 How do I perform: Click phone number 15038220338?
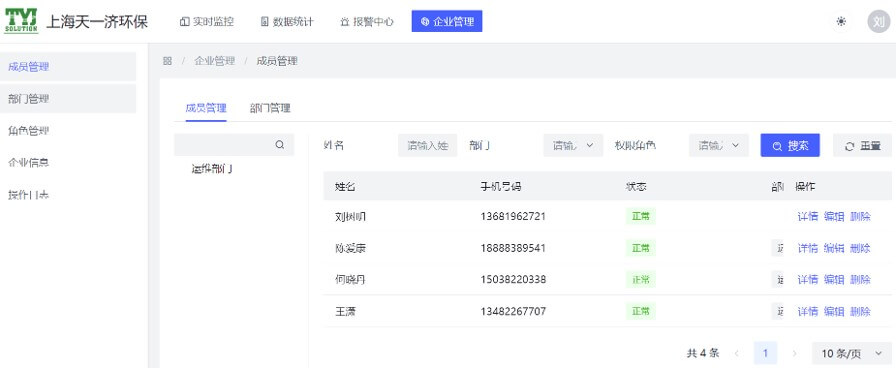coord(513,279)
